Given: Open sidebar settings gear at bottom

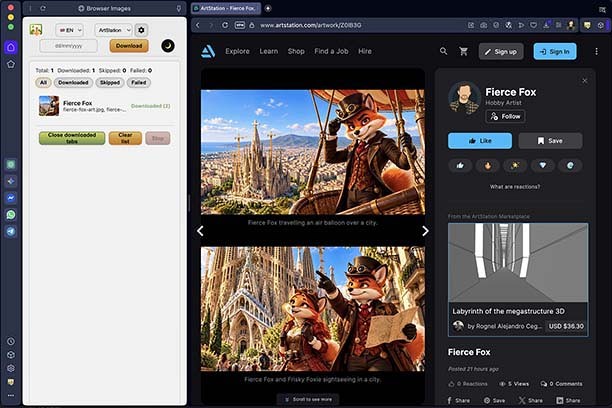Looking at the screenshot, I should point(11,368).
